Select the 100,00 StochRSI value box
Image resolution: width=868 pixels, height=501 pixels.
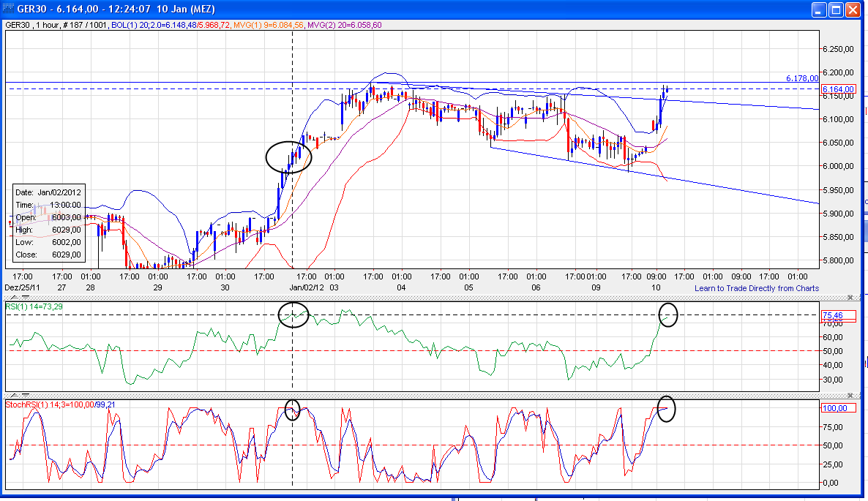(838, 407)
